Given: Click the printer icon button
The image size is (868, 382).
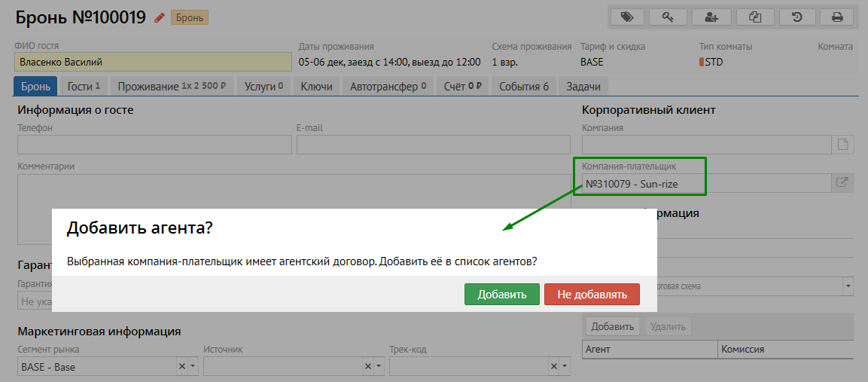Looking at the screenshot, I should point(836,17).
